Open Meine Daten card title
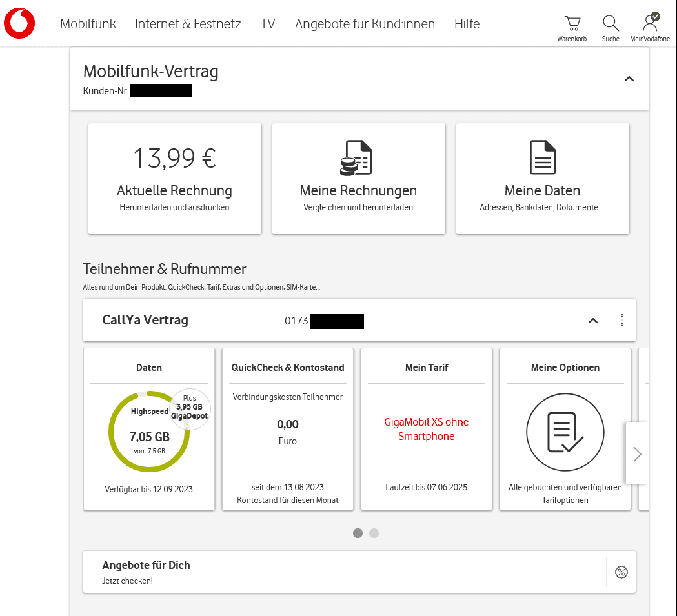Viewport: 677px width, 616px height. pos(542,190)
